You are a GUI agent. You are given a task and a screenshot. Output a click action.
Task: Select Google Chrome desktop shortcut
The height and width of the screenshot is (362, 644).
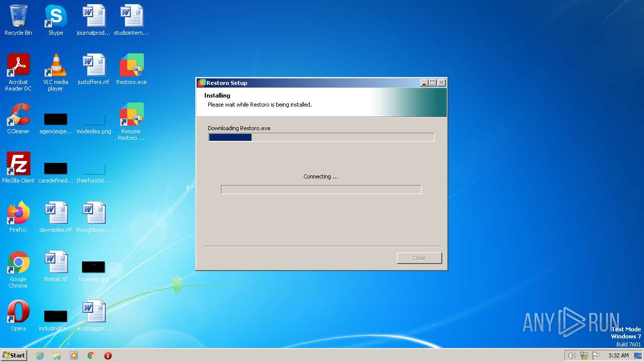point(18,269)
